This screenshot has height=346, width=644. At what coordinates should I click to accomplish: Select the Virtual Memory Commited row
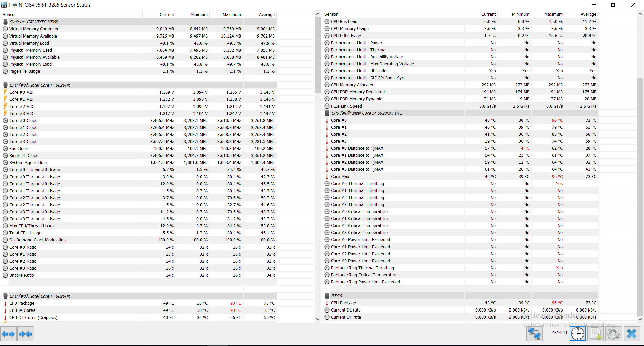(x=139, y=29)
